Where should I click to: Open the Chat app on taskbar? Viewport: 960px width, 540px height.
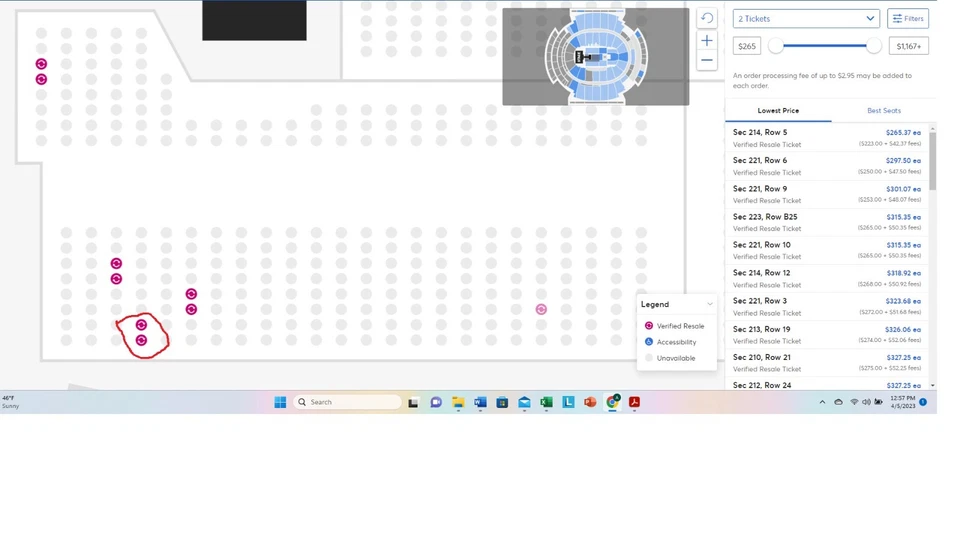point(436,402)
